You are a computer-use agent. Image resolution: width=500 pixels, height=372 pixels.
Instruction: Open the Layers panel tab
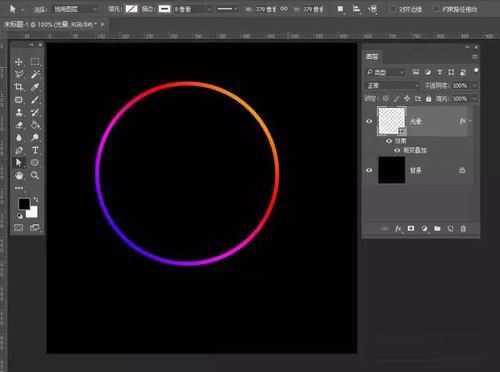pyautogui.click(x=372, y=56)
